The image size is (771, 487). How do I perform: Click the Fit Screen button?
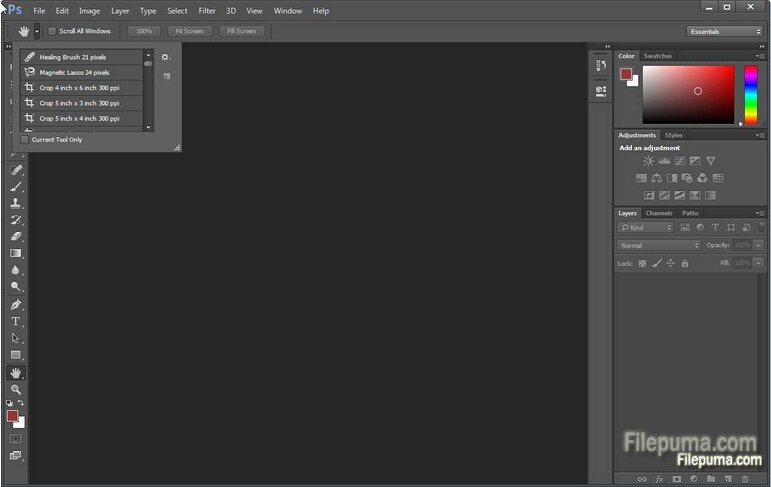tap(188, 31)
